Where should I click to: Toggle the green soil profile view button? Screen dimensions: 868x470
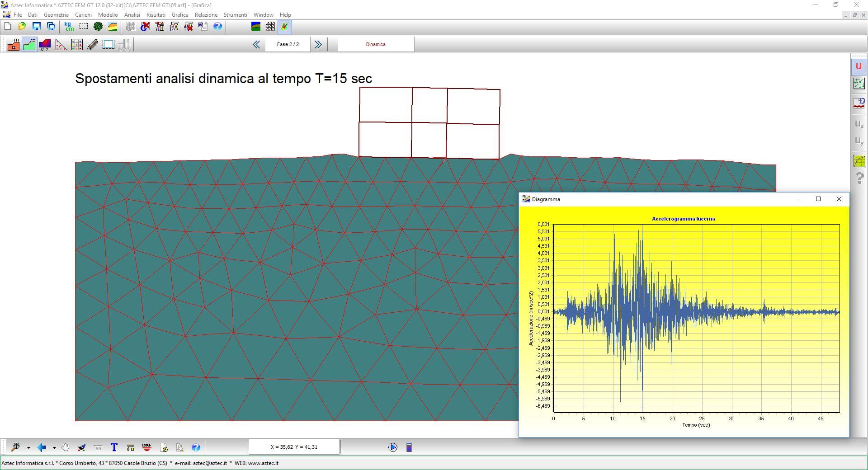point(29,45)
